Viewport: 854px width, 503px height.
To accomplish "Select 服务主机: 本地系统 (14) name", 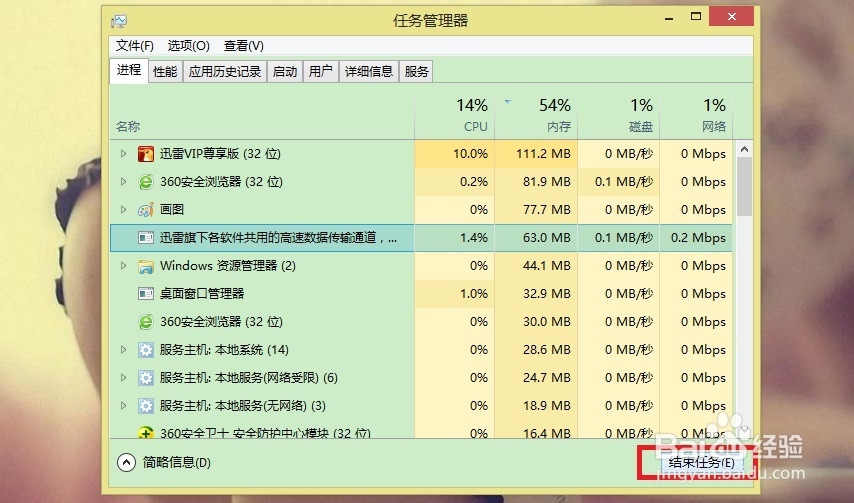I will pyautogui.click(x=224, y=349).
